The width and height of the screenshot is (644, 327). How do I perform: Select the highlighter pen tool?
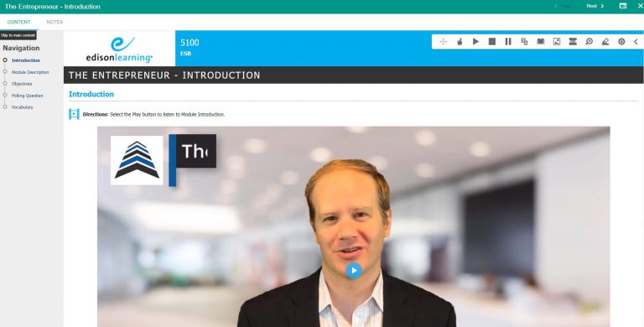pos(605,41)
